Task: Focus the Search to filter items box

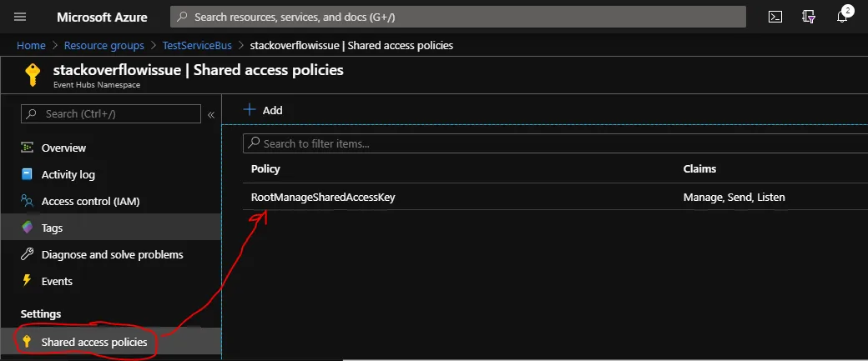Action: [551, 143]
